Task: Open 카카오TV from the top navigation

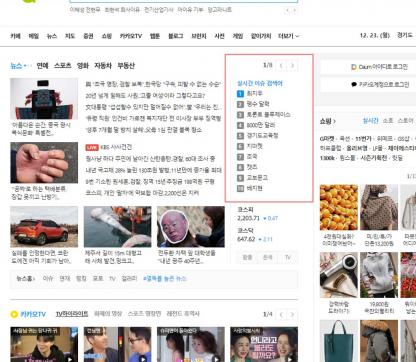Action: pos(131,36)
